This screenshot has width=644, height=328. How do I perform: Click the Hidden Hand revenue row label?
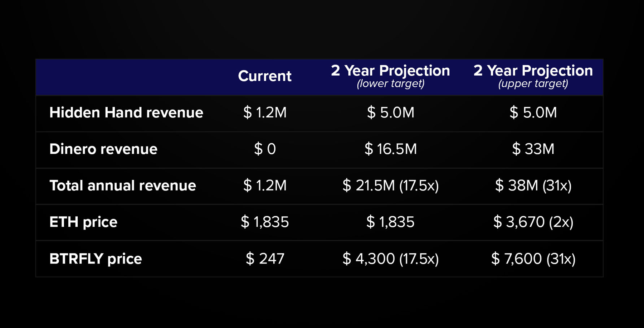click(126, 113)
